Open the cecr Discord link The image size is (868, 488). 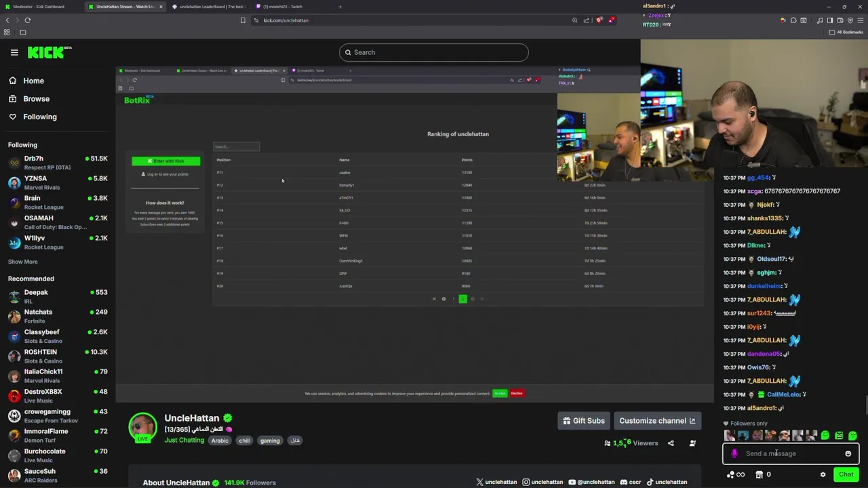tap(630, 482)
